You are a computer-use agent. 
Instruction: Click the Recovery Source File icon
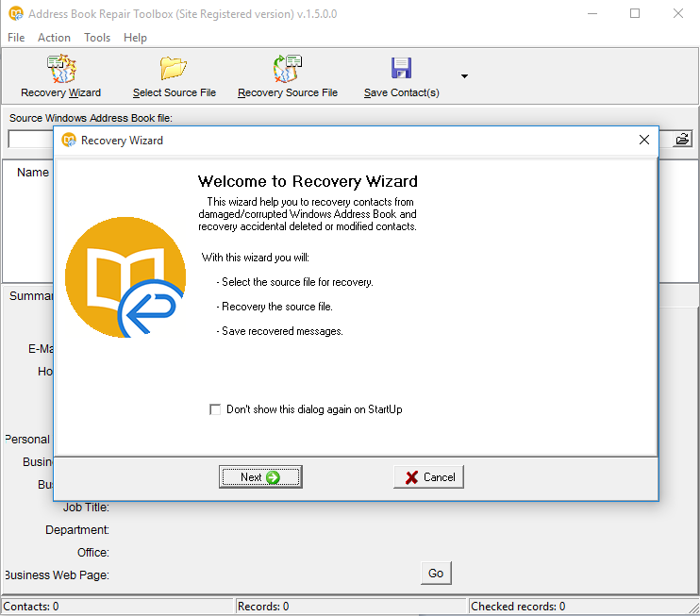(x=287, y=70)
